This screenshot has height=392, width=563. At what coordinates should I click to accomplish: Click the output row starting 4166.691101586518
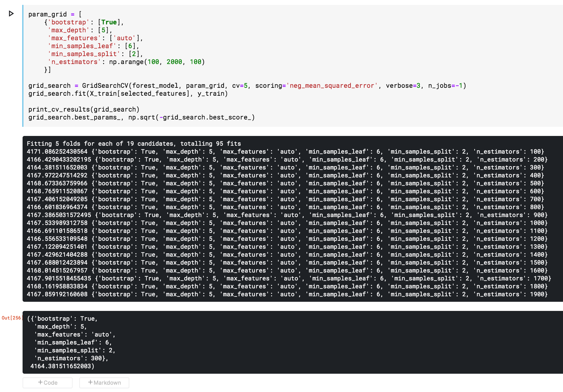(287, 231)
